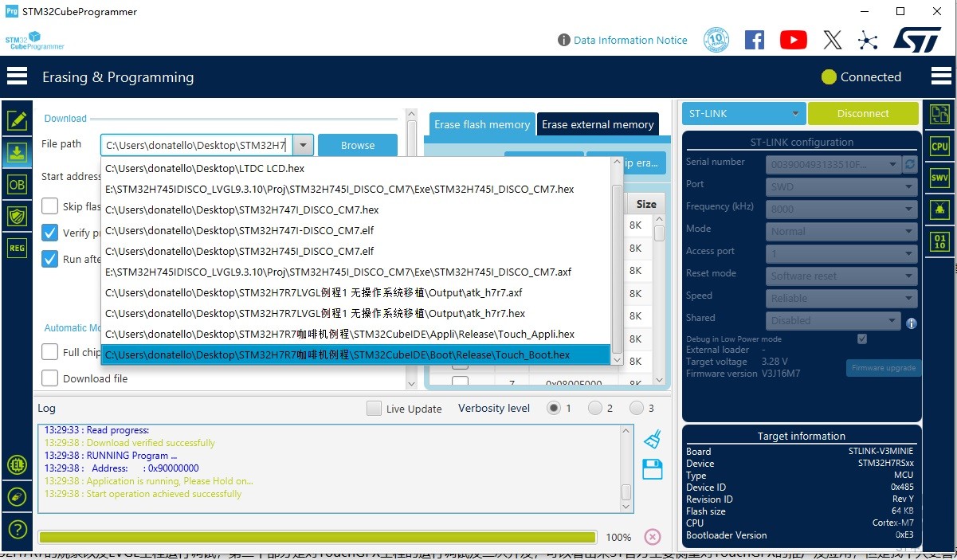The width and height of the screenshot is (957, 560).
Task: Switch to Erase external memory tab
Action: pyautogui.click(x=598, y=124)
